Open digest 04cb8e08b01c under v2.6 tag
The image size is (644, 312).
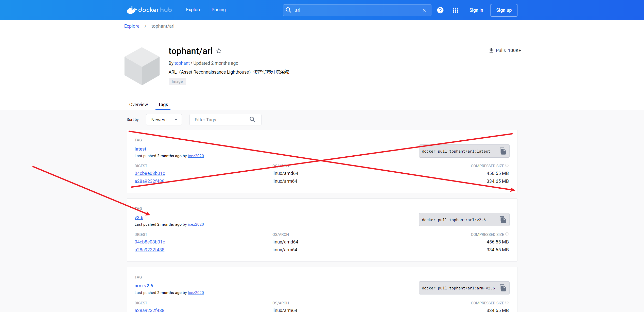pyautogui.click(x=150, y=242)
